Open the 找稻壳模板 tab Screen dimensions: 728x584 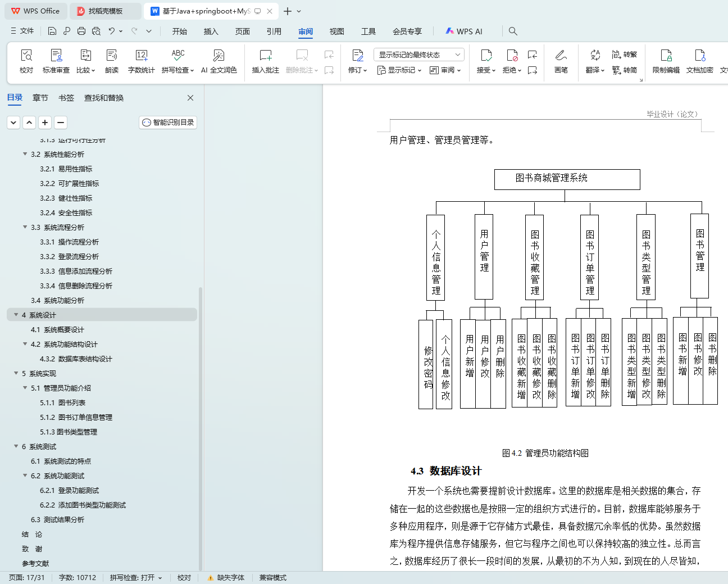(x=106, y=11)
